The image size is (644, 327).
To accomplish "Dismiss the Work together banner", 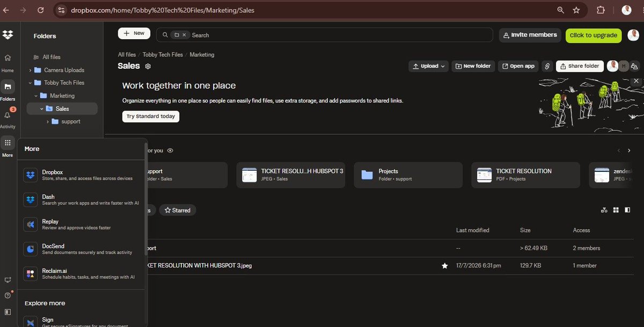I will (636, 81).
